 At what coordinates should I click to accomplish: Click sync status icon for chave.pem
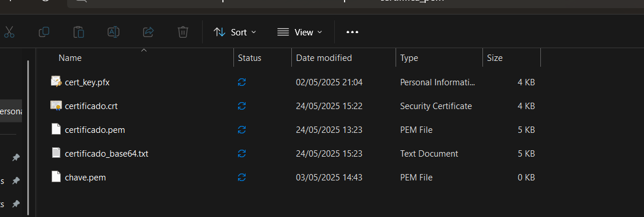pos(242,178)
